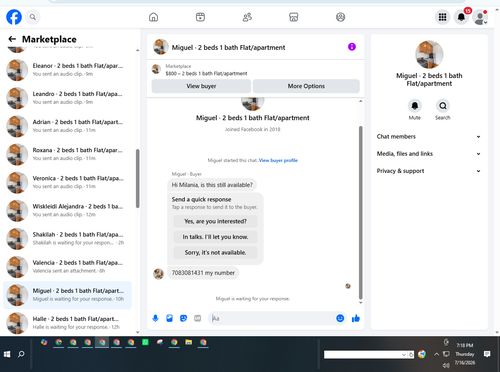This screenshot has width=500, height=372.
Task: Click the listing thumbnail in Marketplace banner
Action: [156, 69]
